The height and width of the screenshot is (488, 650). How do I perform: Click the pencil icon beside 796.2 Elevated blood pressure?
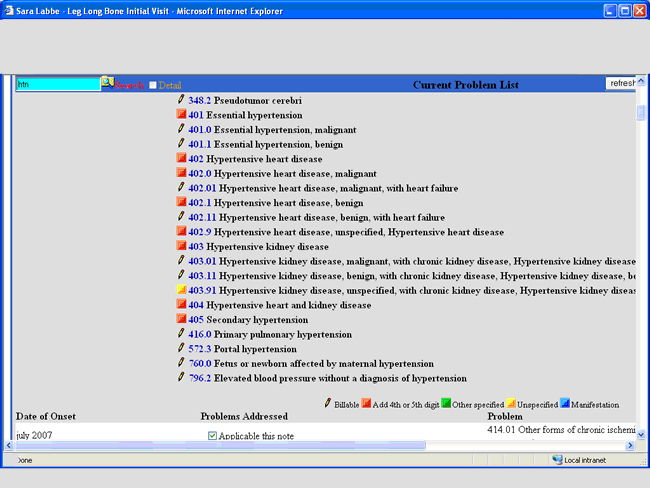tap(181, 378)
